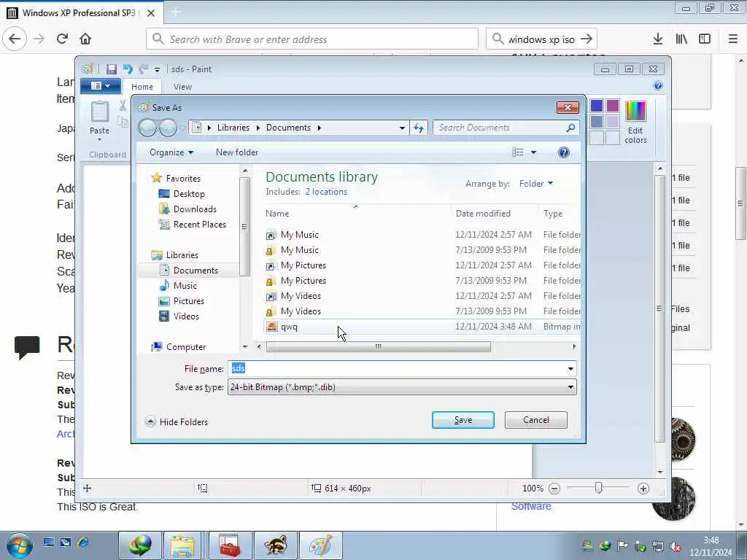
Task: Select the Libraries node in navigation pane
Action: [x=182, y=255]
